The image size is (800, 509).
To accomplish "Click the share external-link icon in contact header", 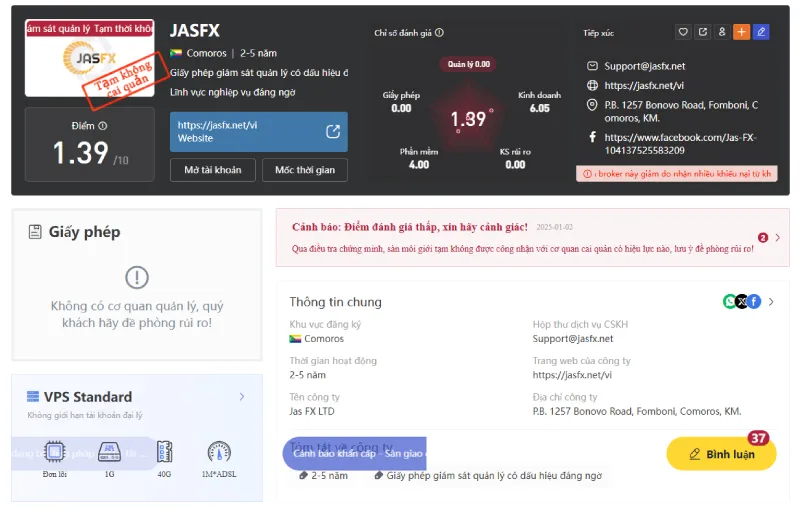I will (703, 32).
